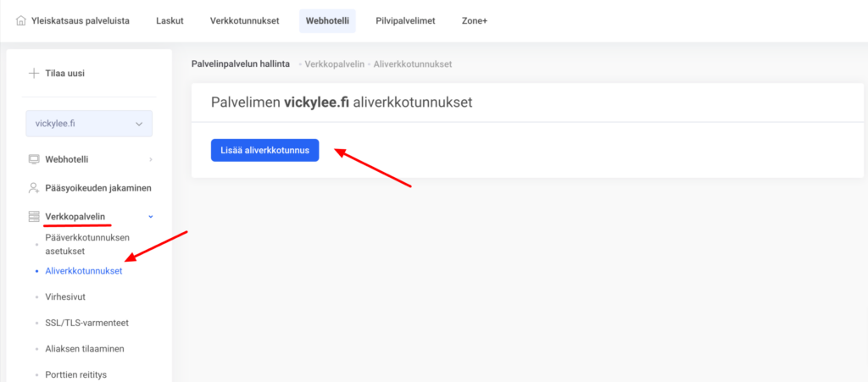Collapse the Verkkopalvelin section arrow

click(x=151, y=217)
